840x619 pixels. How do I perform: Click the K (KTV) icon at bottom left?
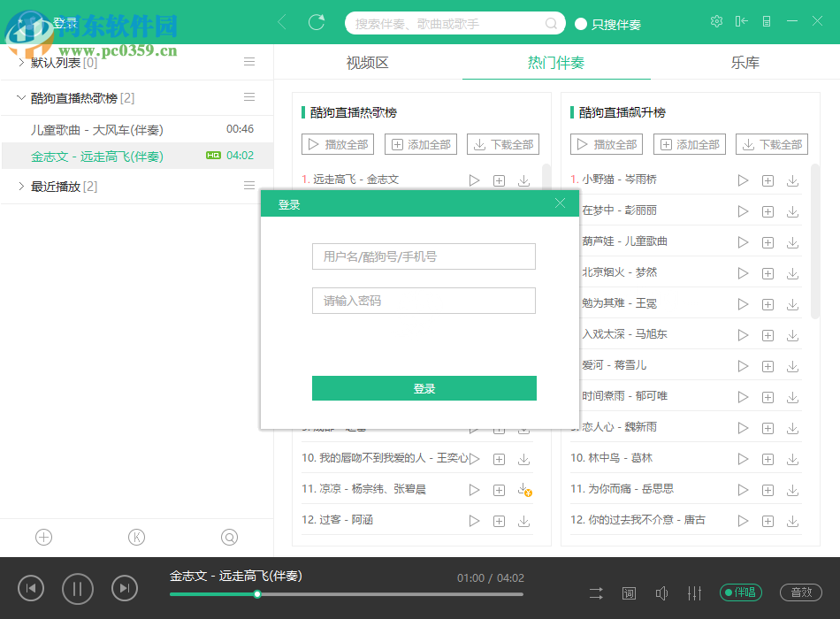pos(136,537)
